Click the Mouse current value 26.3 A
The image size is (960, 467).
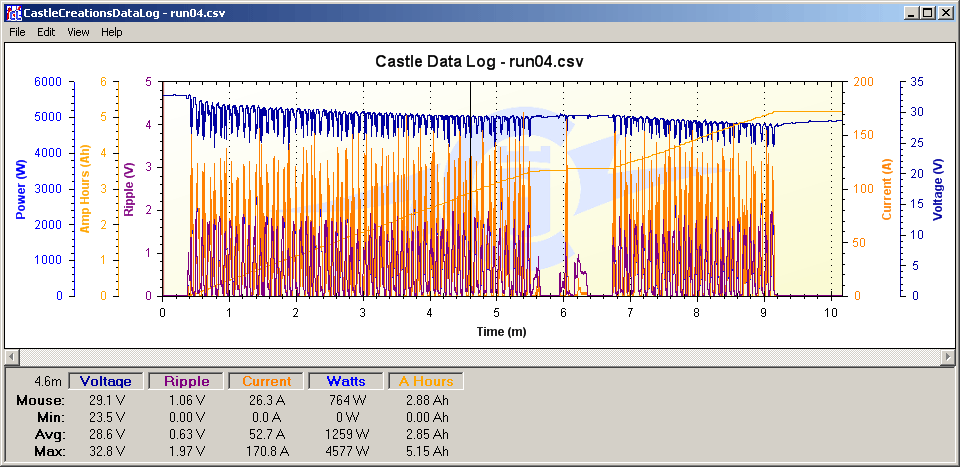click(268, 401)
